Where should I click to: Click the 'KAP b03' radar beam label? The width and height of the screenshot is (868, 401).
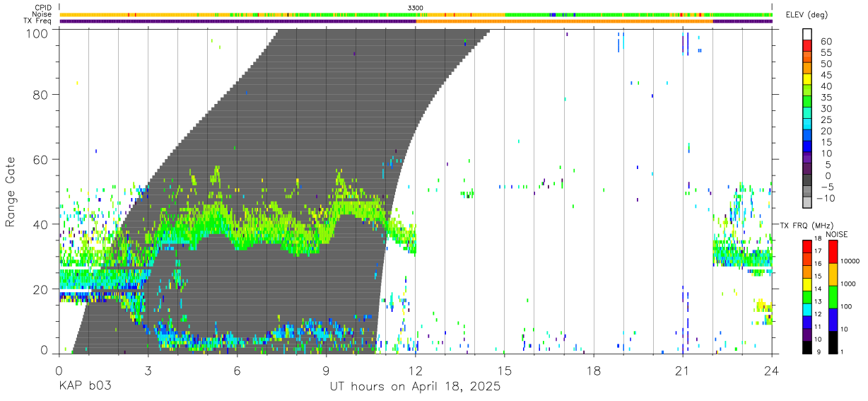[x=84, y=387]
